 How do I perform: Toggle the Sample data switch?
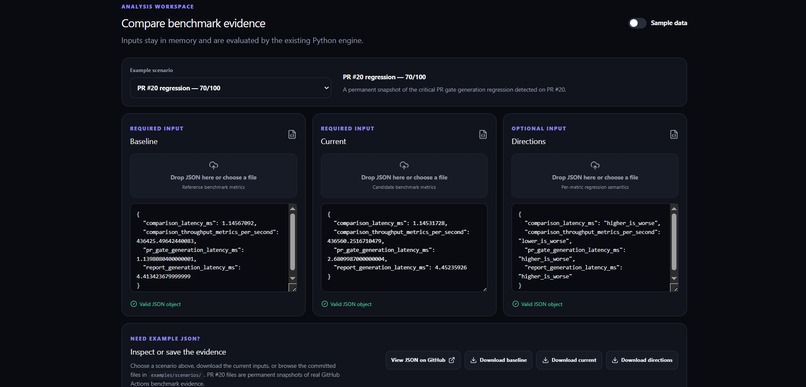click(637, 23)
